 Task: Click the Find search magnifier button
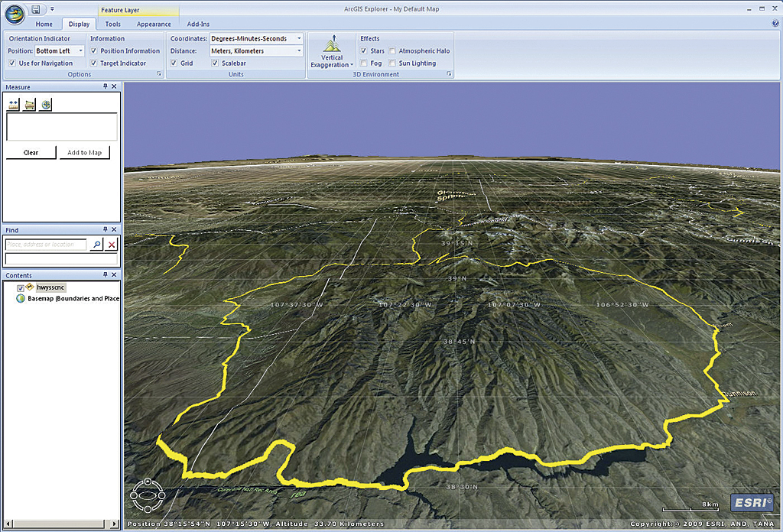(x=97, y=245)
